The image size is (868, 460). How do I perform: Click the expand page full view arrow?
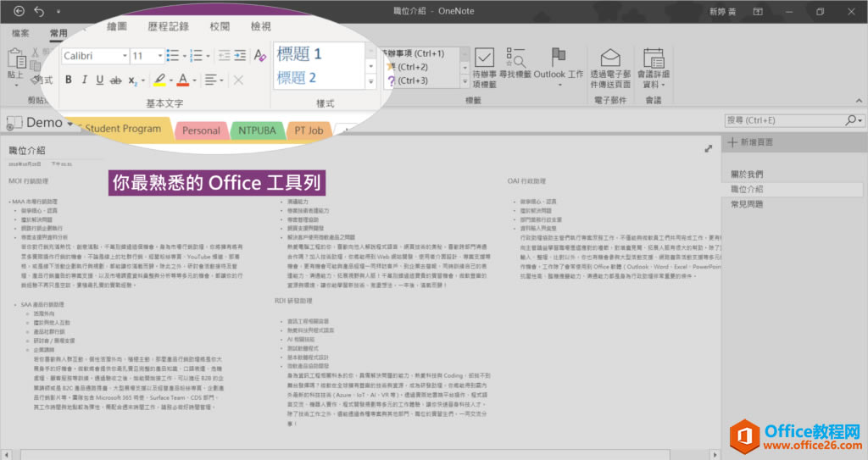pos(708,149)
